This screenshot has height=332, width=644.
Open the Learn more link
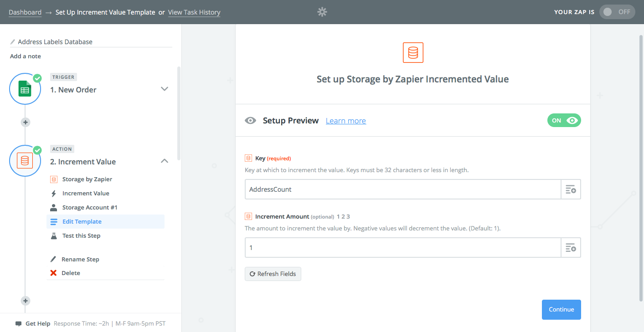346,121
